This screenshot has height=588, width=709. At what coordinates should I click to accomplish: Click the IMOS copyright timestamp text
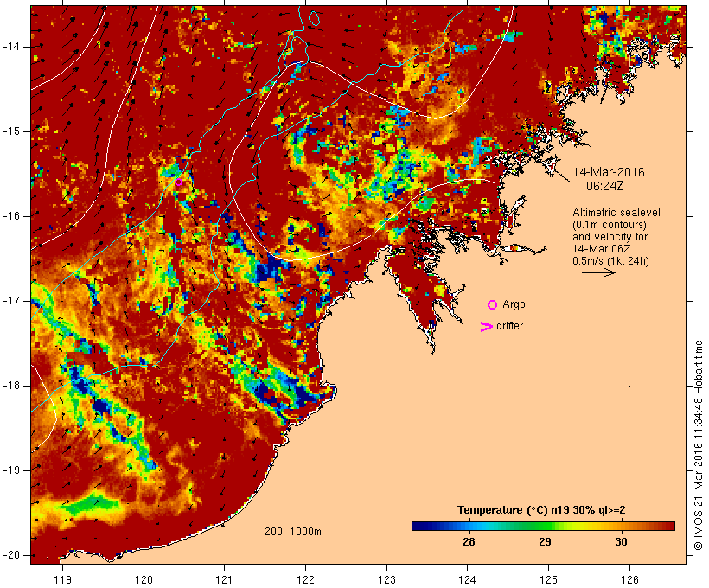(699, 445)
